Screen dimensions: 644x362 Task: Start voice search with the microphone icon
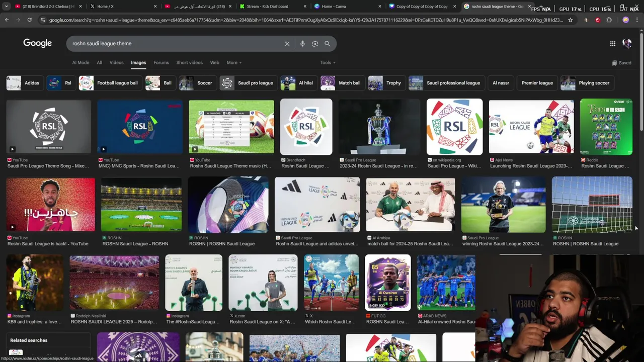(x=302, y=44)
